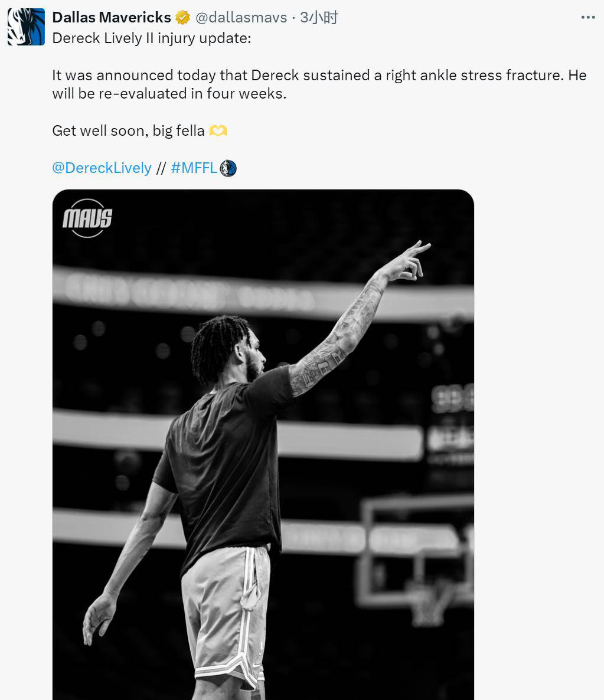604x700 pixels.
Task: Click the 3小时 timestamp
Action: coord(319,17)
